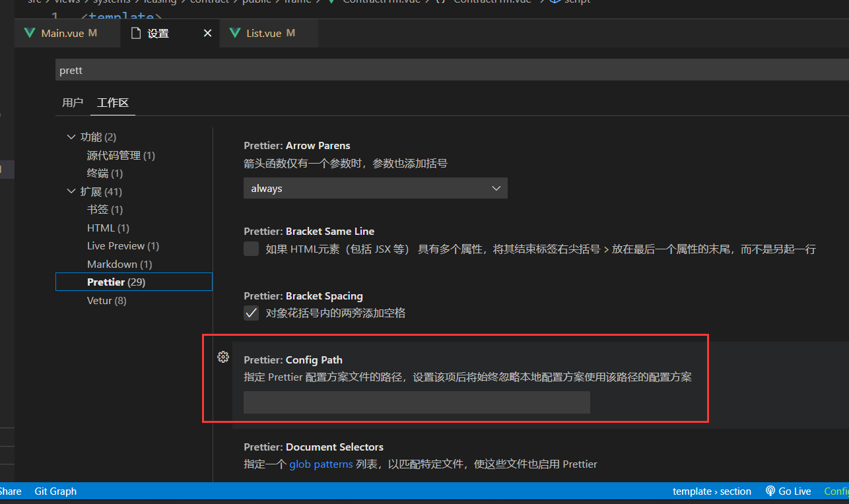This screenshot has height=504, width=849.
Task: Switch to the Main.vue tab
Action: click(68, 33)
